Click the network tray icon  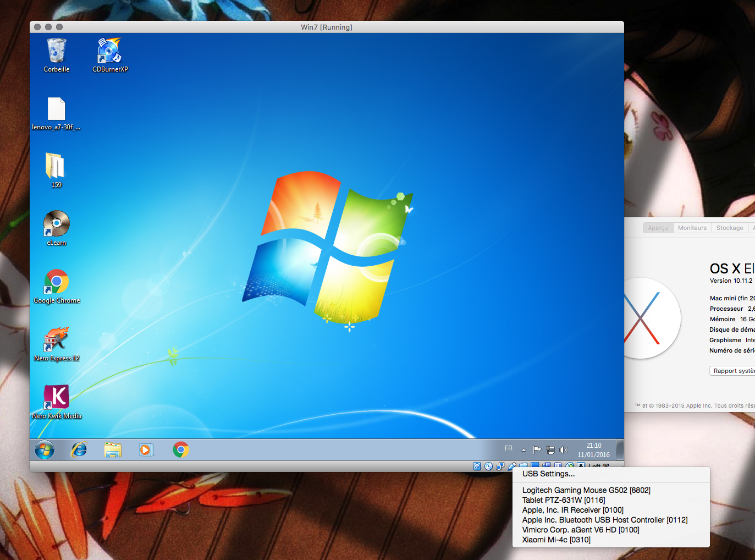[550, 450]
